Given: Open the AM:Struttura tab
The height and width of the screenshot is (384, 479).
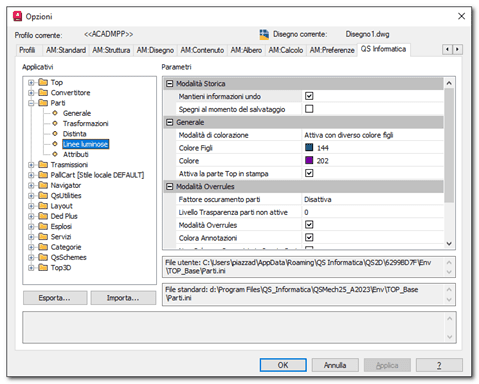Looking at the screenshot, I should [x=111, y=50].
